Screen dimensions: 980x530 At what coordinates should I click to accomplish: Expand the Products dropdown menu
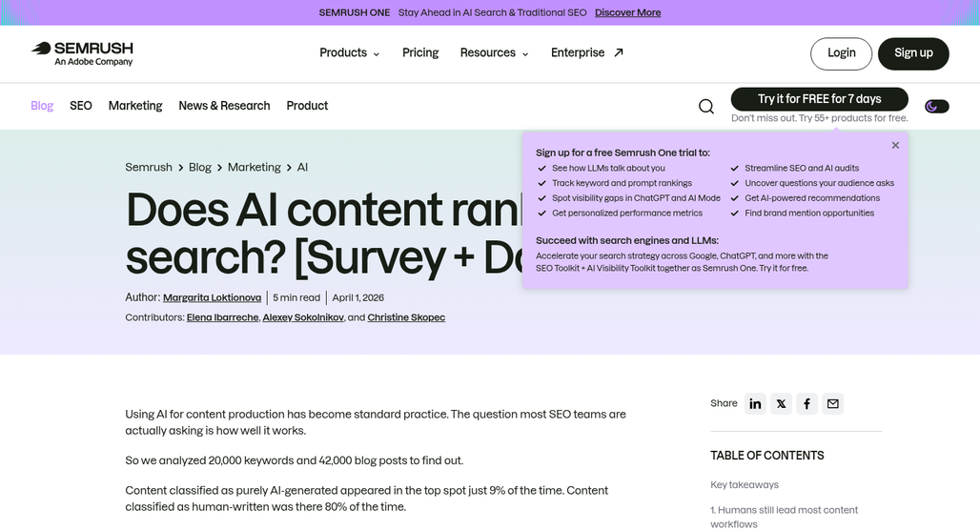[349, 53]
